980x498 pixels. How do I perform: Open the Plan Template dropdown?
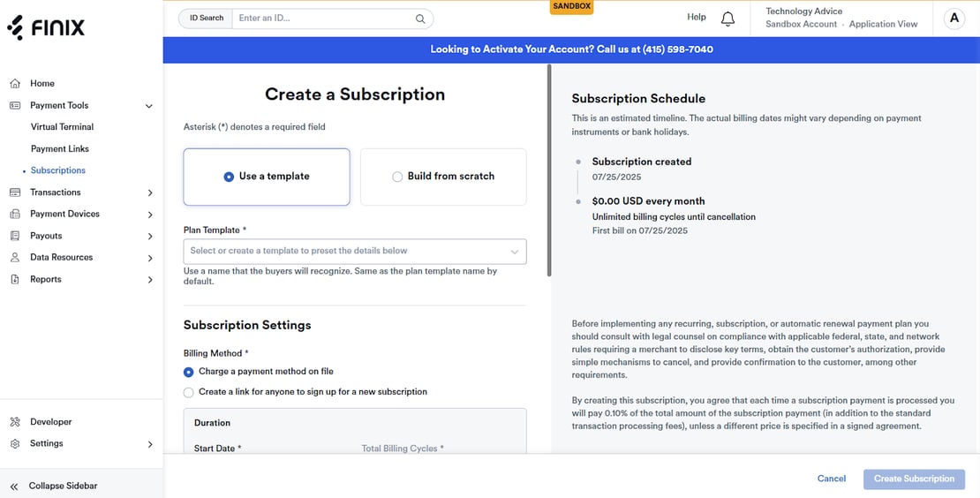click(355, 251)
